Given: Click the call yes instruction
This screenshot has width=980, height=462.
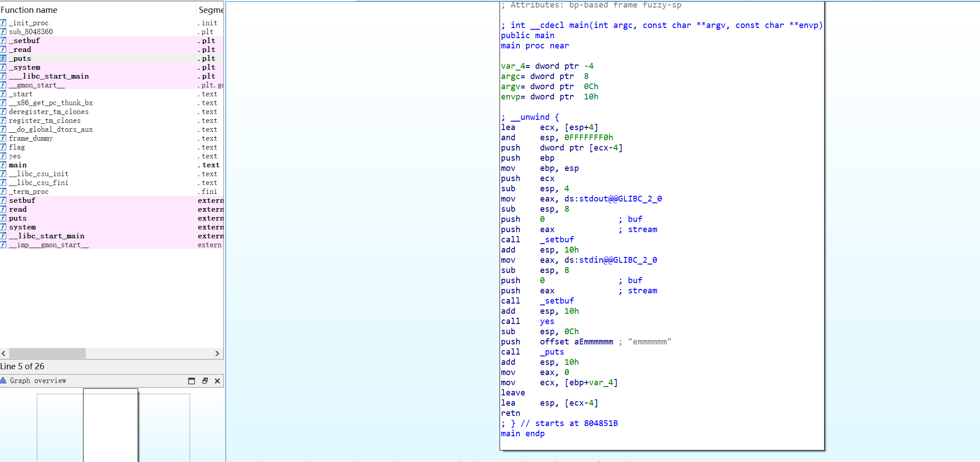Looking at the screenshot, I should 528,321.
